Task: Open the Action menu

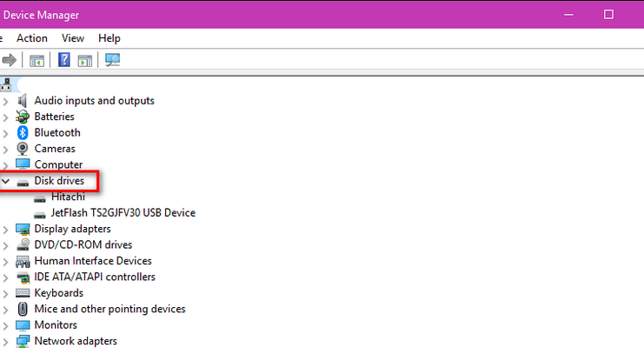Action: point(32,38)
